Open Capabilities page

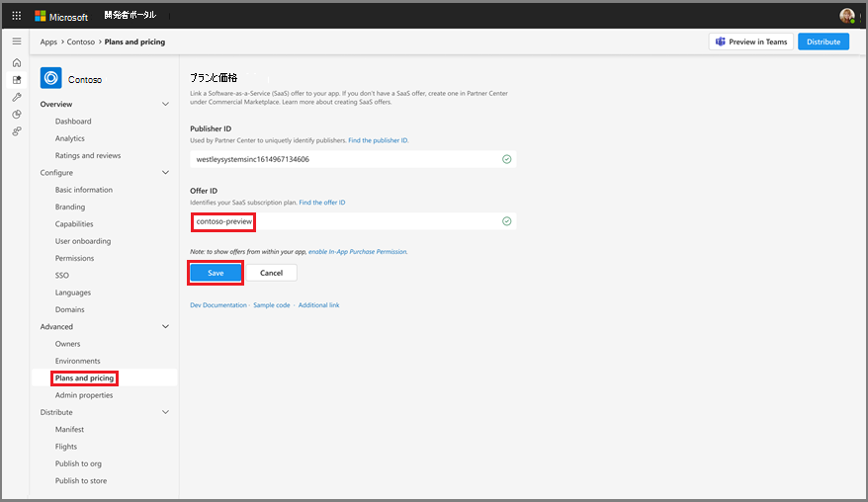(x=74, y=224)
